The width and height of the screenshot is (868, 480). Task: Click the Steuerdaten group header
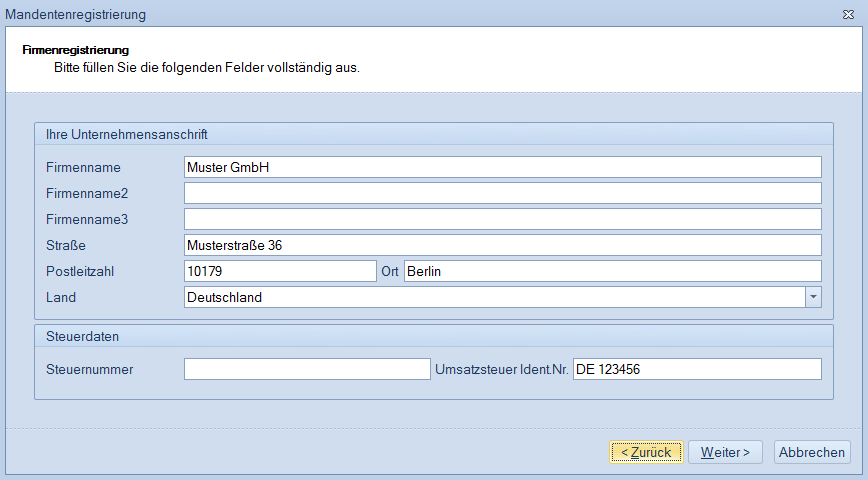click(x=83, y=337)
